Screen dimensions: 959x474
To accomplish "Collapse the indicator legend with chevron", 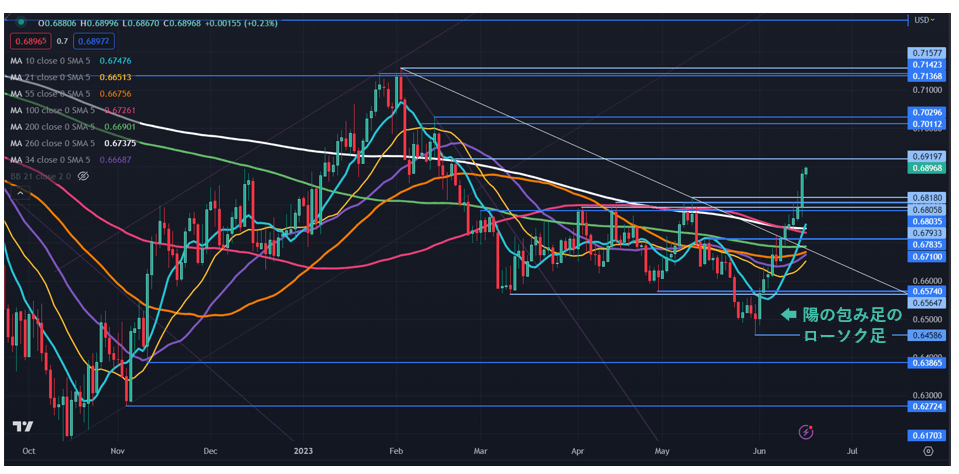I will [x=20, y=193].
